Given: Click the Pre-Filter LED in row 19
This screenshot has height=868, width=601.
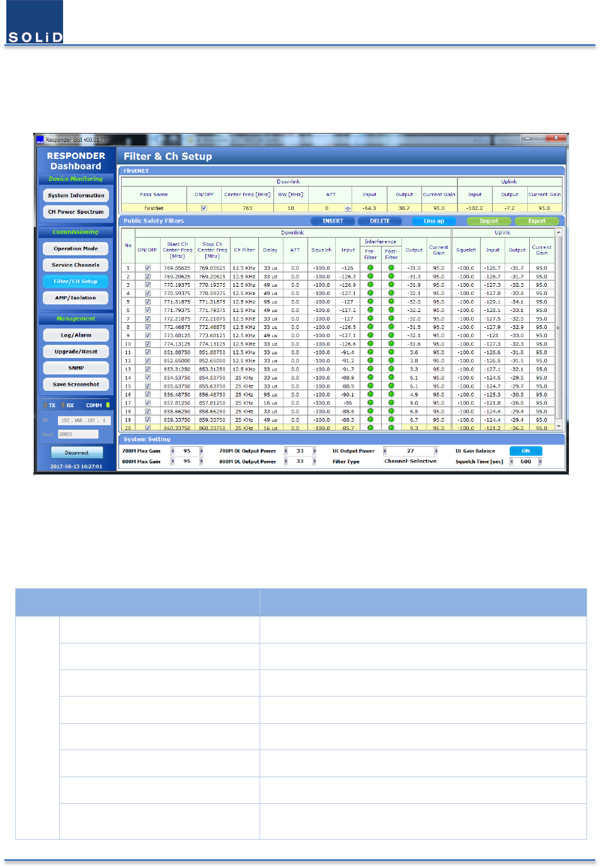Looking at the screenshot, I should pos(370,420).
